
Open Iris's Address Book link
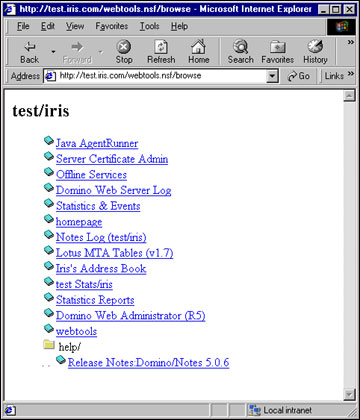pos(101,269)
